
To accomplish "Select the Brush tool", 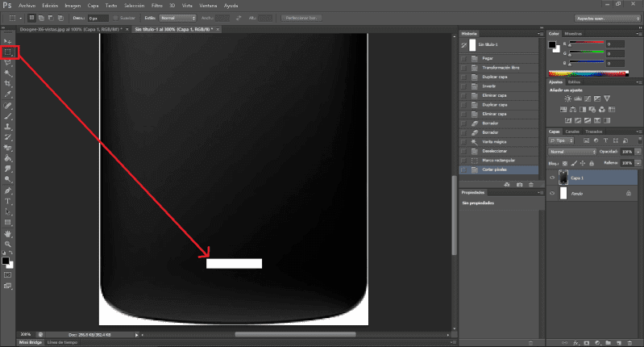I will pos(7,116).
